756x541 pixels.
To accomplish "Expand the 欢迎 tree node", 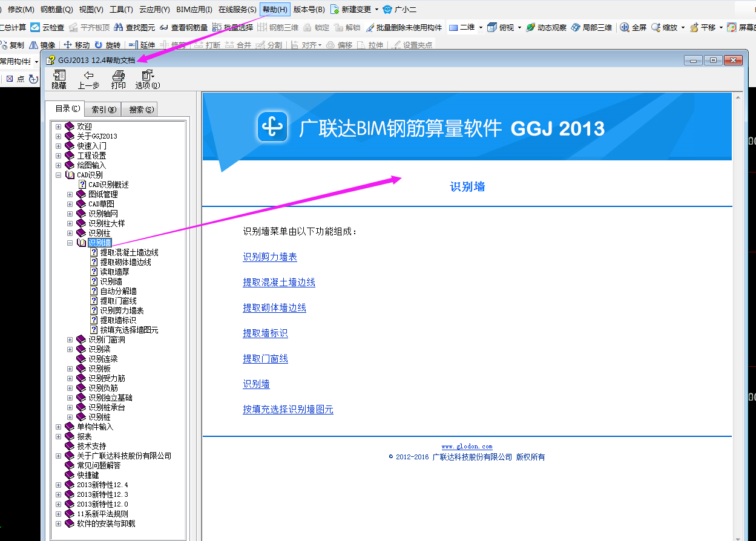I will pos(58,126).
